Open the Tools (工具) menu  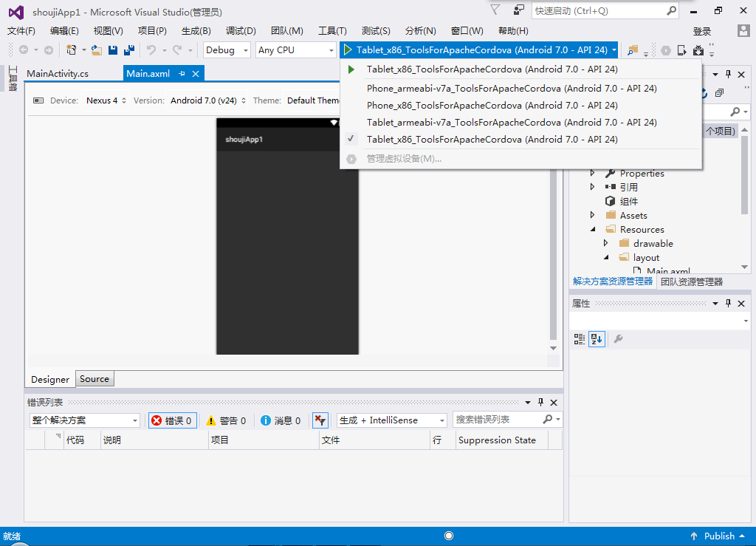point(332,31)
